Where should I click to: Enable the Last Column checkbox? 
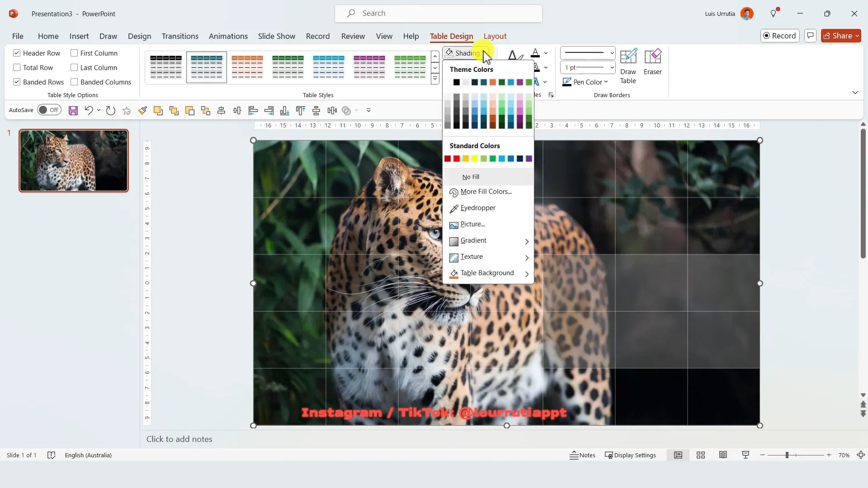click(x=74, y=67)
